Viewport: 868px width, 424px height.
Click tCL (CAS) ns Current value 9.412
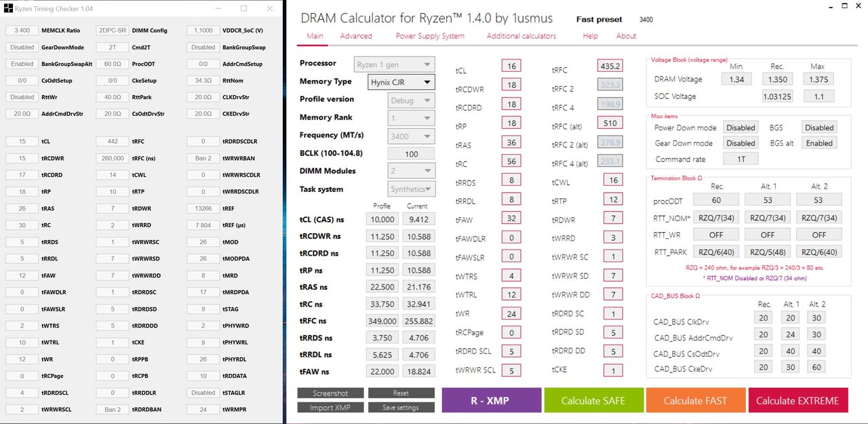pos(418,219)
